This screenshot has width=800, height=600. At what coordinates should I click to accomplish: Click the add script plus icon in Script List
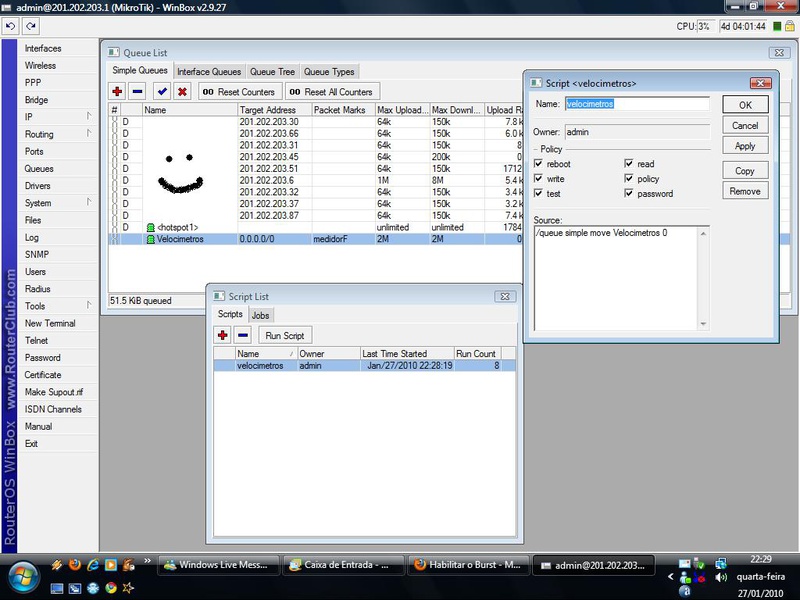click(x=223, y=335)
